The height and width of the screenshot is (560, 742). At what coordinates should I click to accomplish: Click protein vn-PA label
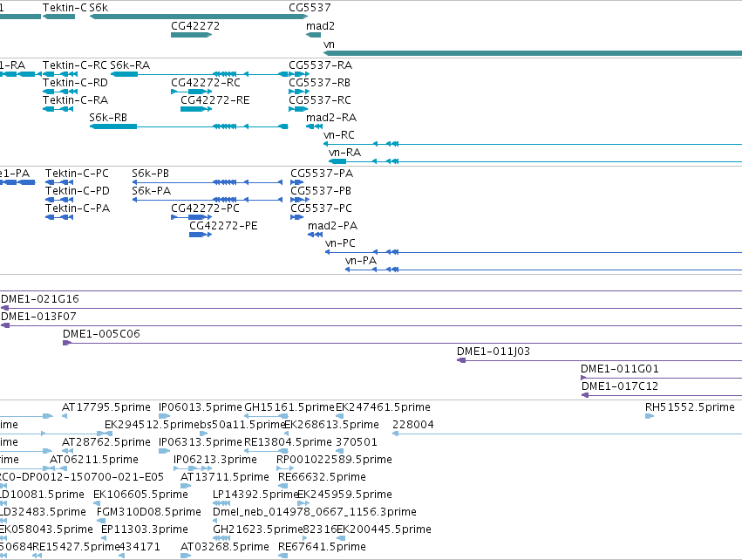click(361, 262)
